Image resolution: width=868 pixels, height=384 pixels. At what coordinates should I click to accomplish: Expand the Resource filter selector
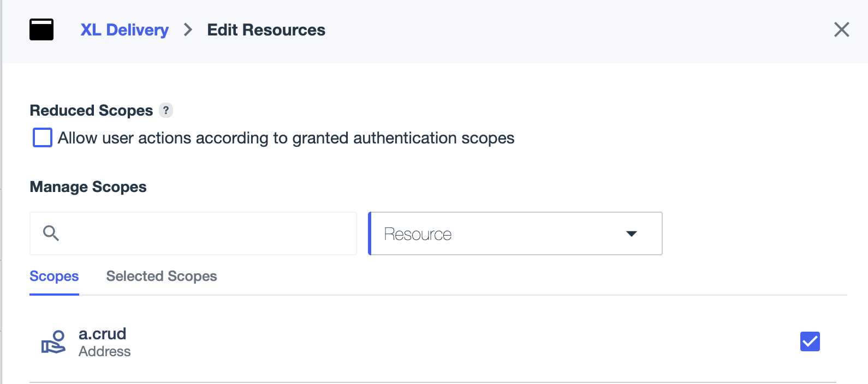tap(515, 233)
